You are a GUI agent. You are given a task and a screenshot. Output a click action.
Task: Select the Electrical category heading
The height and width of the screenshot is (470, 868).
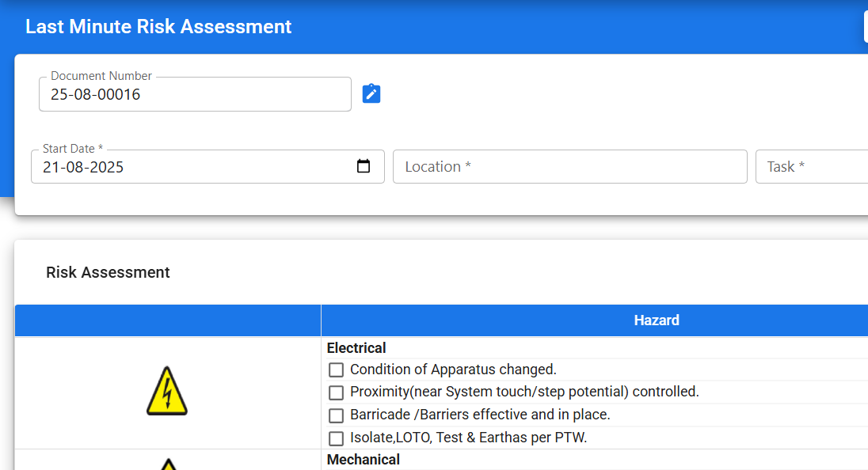356,348
